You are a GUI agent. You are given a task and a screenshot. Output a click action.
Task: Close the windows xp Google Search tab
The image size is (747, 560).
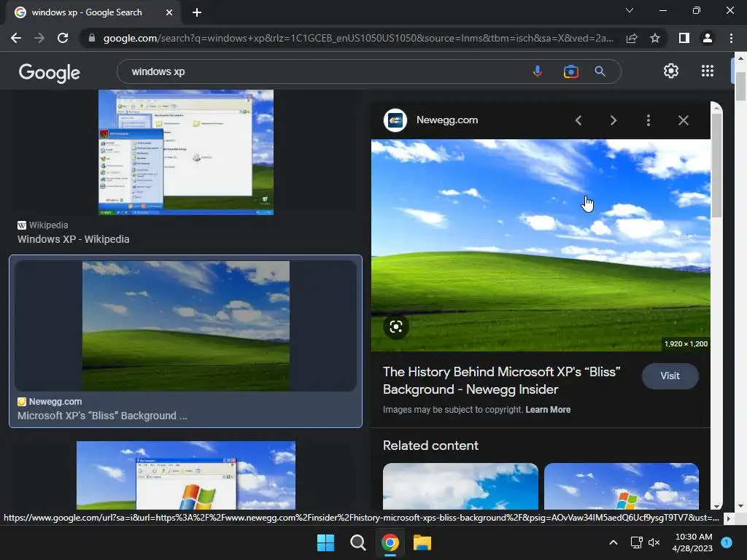click(169, 12)
